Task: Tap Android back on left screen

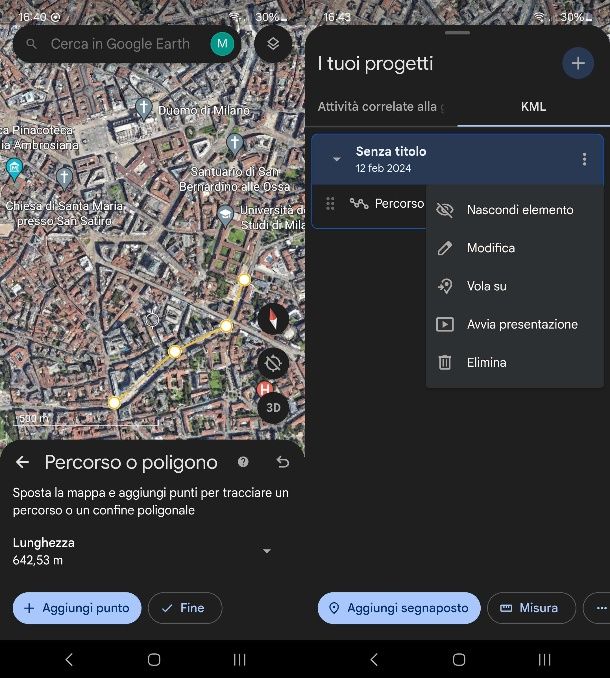Action: point(69,659)
